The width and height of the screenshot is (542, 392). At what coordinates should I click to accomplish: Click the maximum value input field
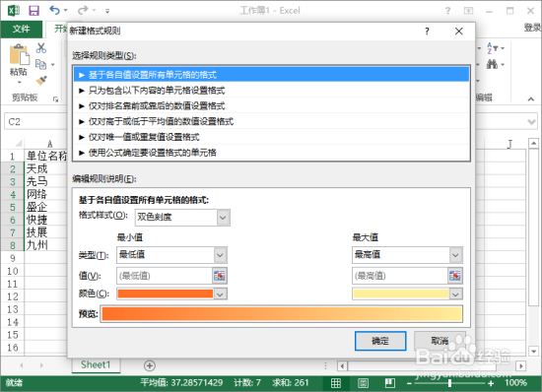(399, 276)
